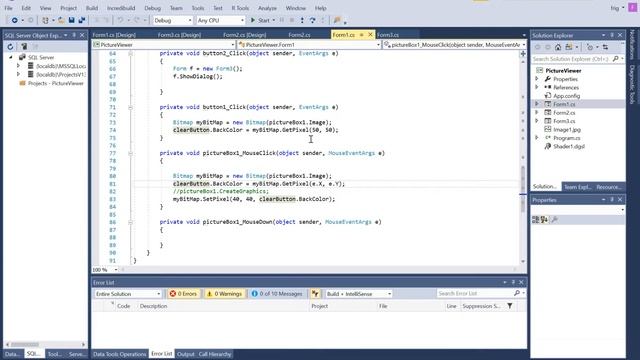Screen dimensions: 640x360
Task: Click the Navigate Backward toolbar icon
Action: (14, 20)
